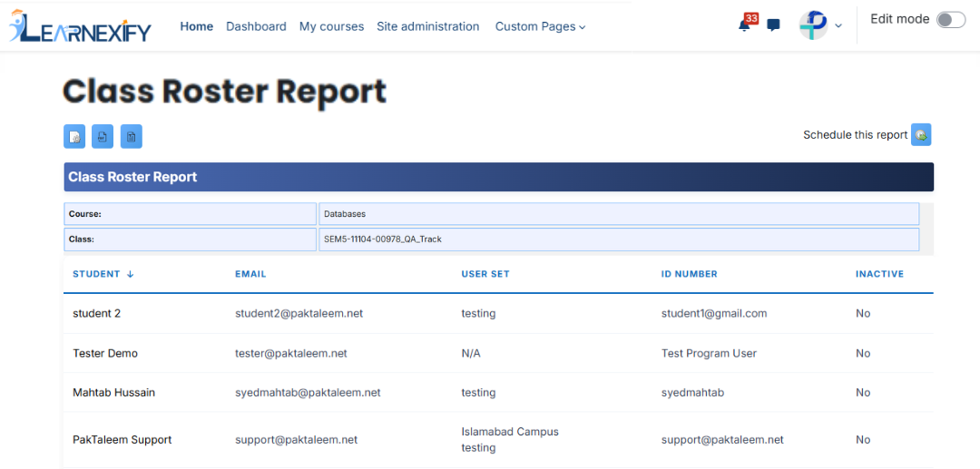Click the Class: label cell

[190, 239]
